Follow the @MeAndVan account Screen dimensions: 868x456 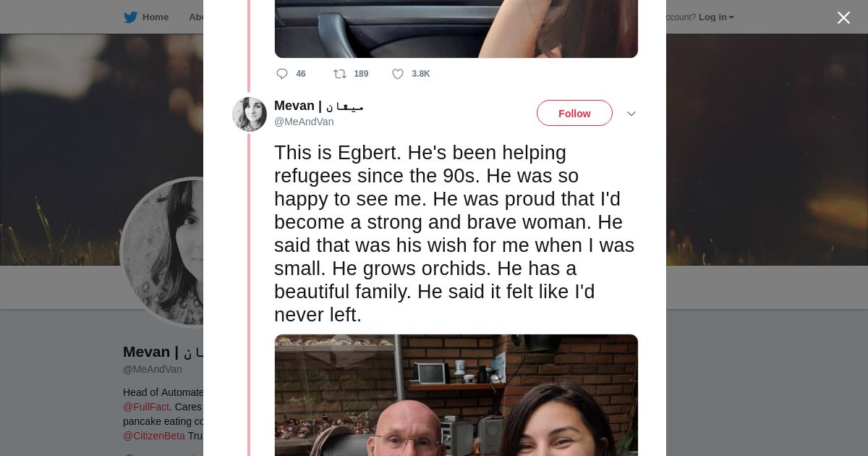click(x=574, y=114)
